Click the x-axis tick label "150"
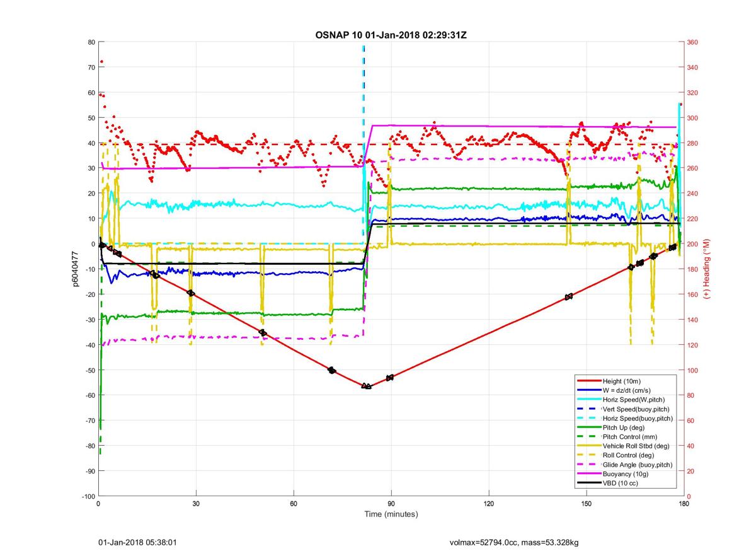Screen dimensions: 756x558 pos(587,504)
